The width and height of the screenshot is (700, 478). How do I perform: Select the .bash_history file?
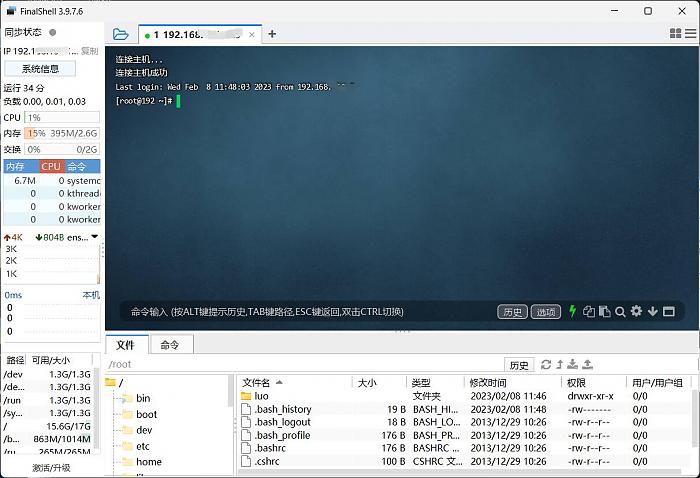tap(282, 409)
